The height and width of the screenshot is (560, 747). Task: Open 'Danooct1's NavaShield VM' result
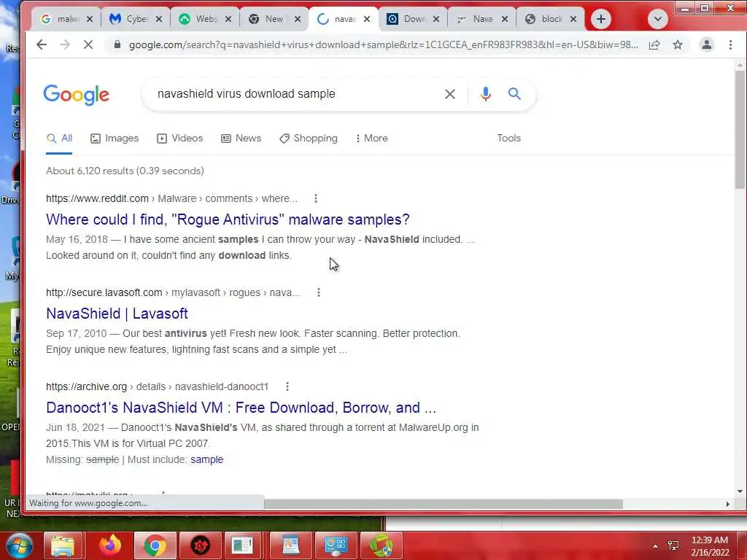[x=241, y=408]
